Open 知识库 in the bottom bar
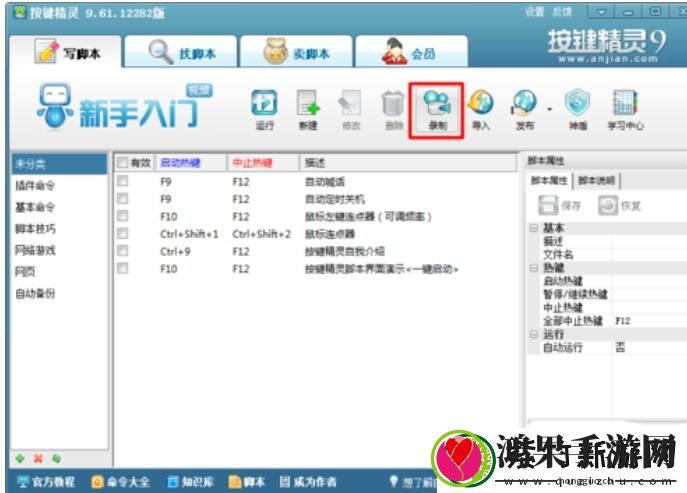 tap(191, 482)
